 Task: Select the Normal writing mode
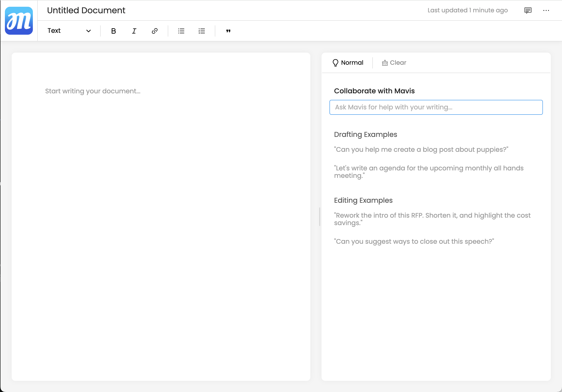pos(348,63)
